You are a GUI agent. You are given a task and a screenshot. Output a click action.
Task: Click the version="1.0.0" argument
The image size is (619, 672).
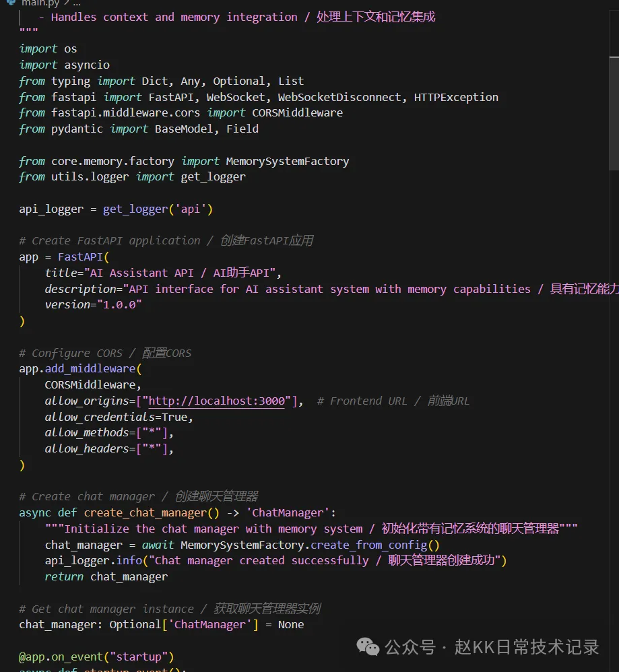click(x=93, y=305)
